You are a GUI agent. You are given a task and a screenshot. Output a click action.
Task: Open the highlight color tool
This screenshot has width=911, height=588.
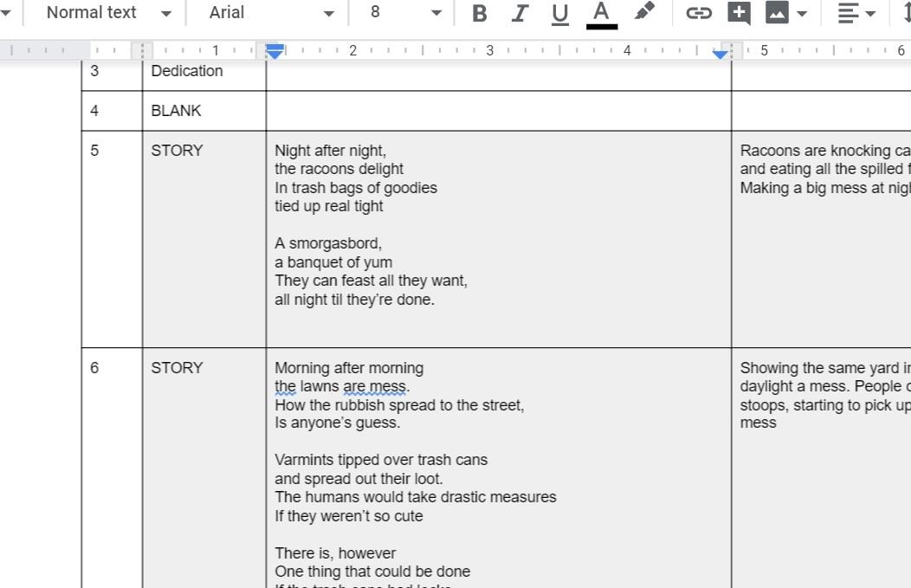(643, 11)
